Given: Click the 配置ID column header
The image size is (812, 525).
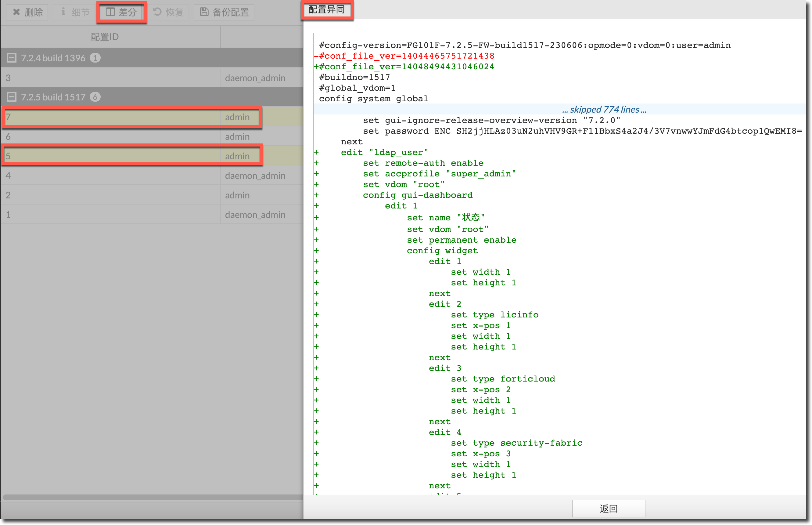Looking at the screenshot, I should point(105,37).
